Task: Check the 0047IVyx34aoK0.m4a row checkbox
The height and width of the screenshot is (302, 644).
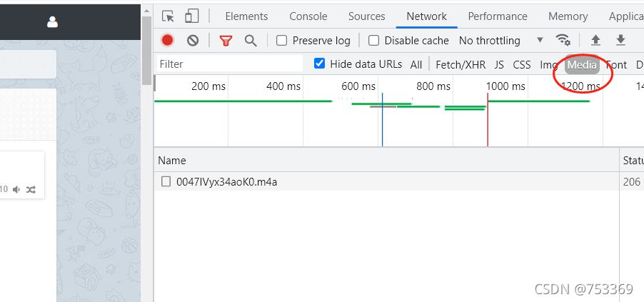Action: (x=166, y=181)
